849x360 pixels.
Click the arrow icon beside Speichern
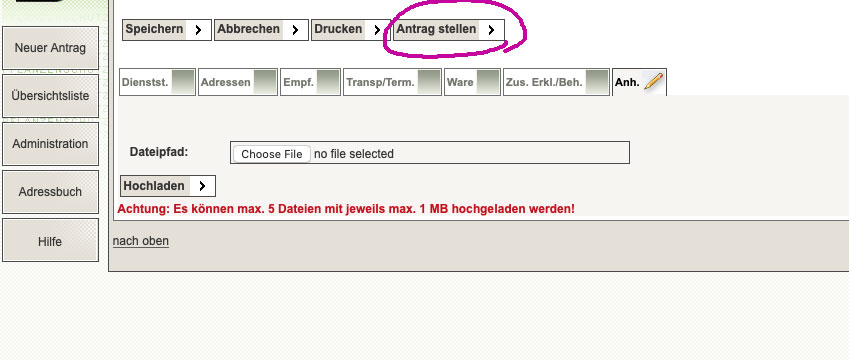[198, 30]
